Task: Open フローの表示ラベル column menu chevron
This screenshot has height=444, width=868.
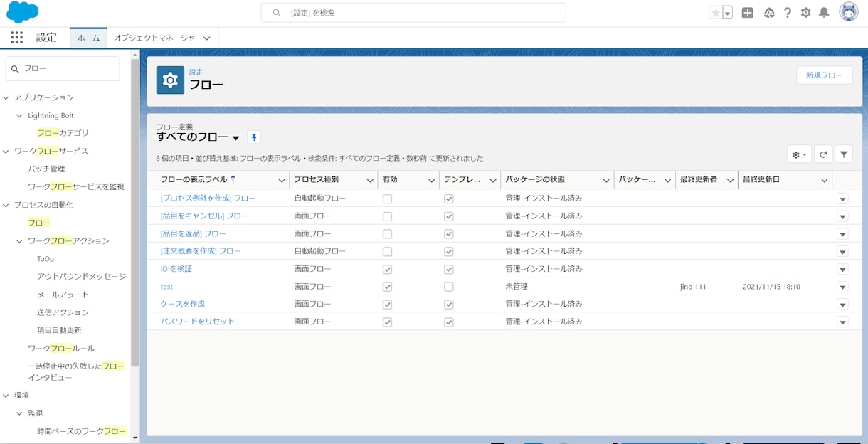Action: 281,181
